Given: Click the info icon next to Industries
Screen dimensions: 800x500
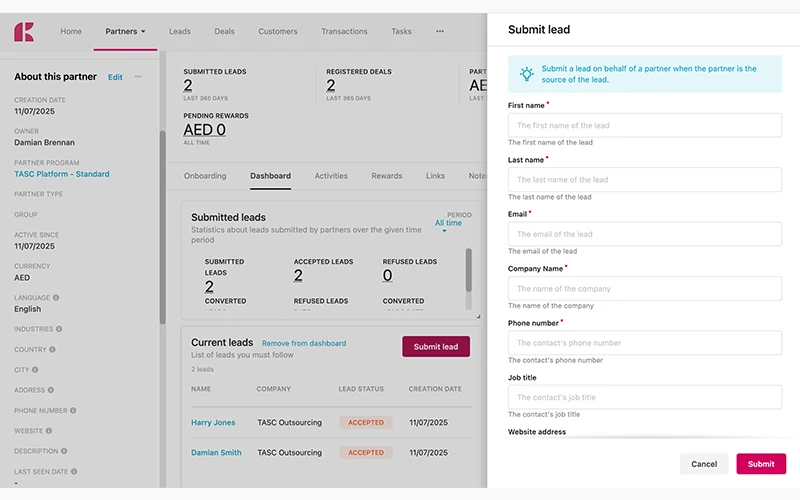Looking at the screenshot, I should pos(59,329).
